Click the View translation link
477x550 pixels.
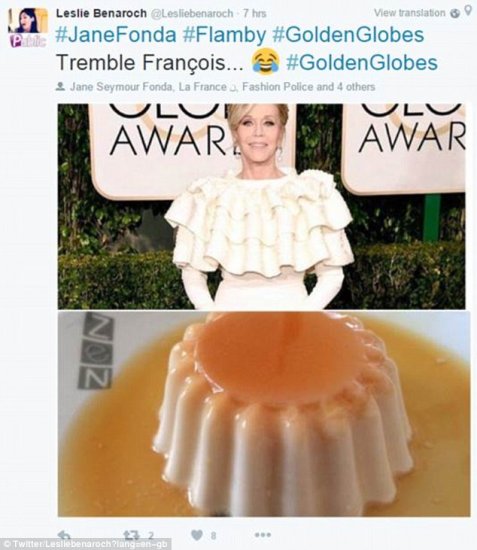tap(410, 13)
